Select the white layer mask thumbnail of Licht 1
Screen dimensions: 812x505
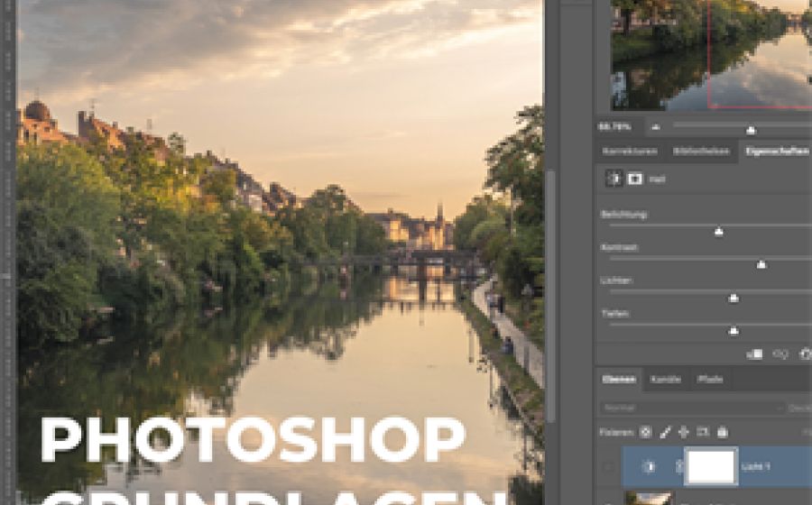711,467
